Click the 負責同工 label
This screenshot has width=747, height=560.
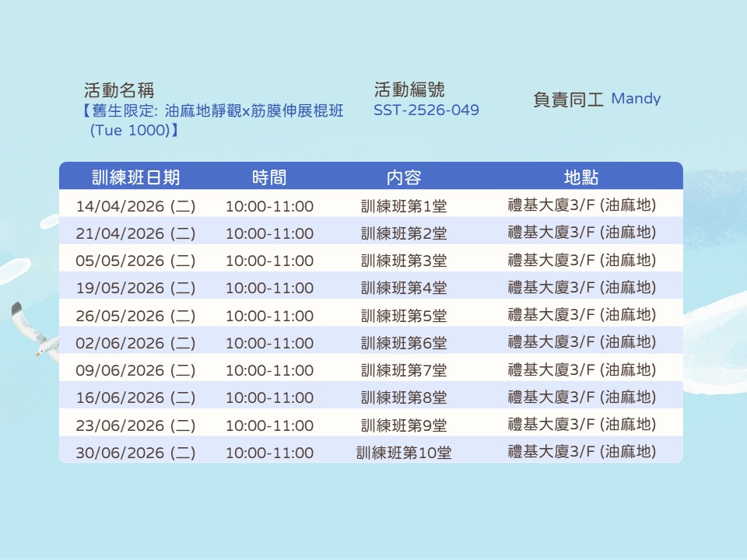[x=568, y=100]
